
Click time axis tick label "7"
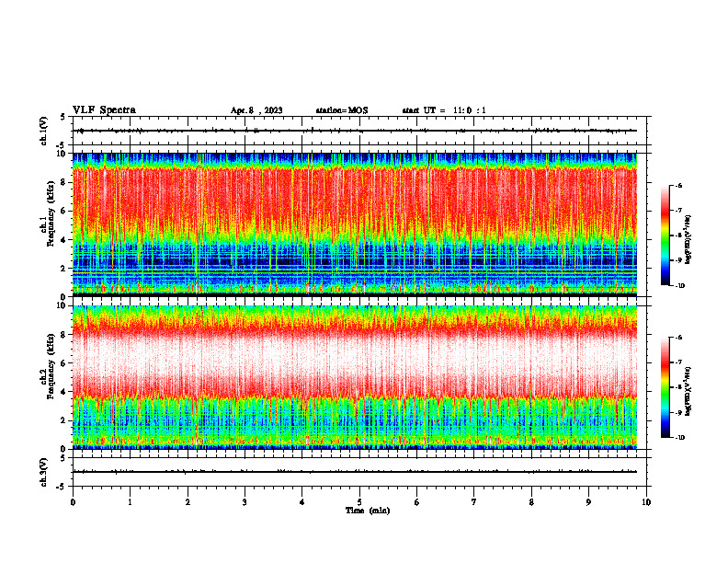474,502
